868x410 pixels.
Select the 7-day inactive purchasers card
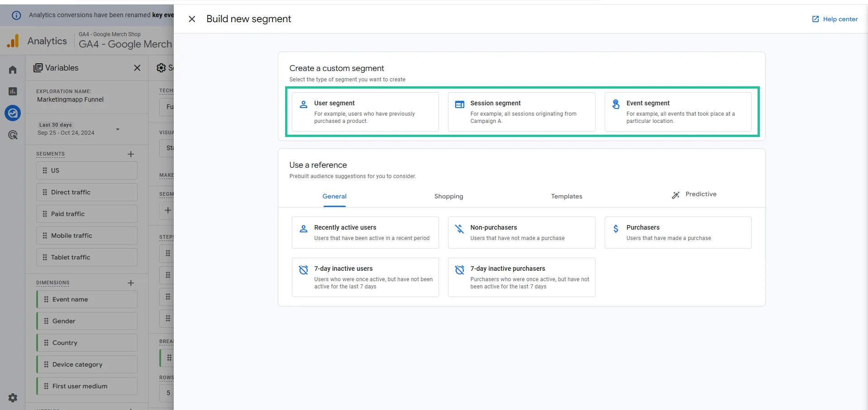coord(521,277)
